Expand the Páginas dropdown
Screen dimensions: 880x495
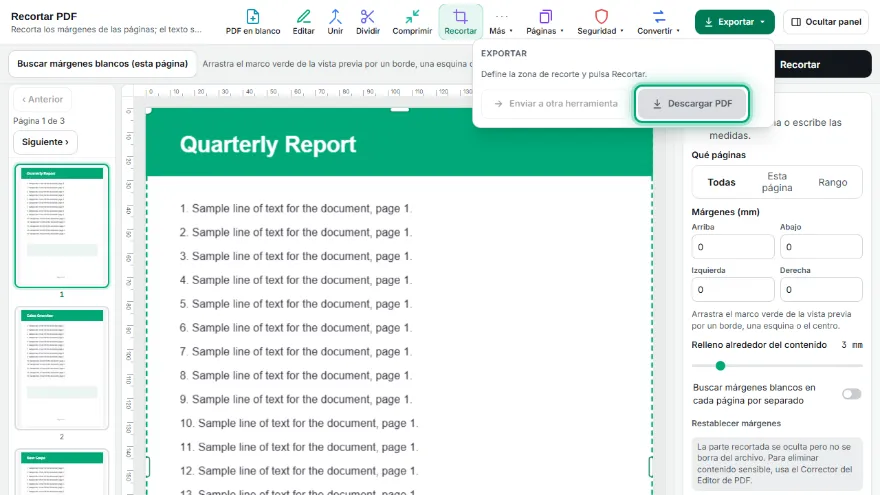coord(544,22)
